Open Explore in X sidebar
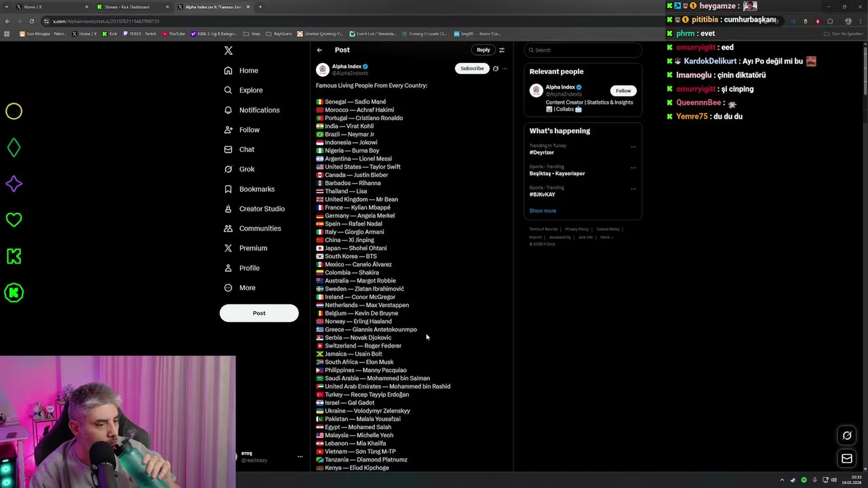868x488 pixels. [243, 90]
